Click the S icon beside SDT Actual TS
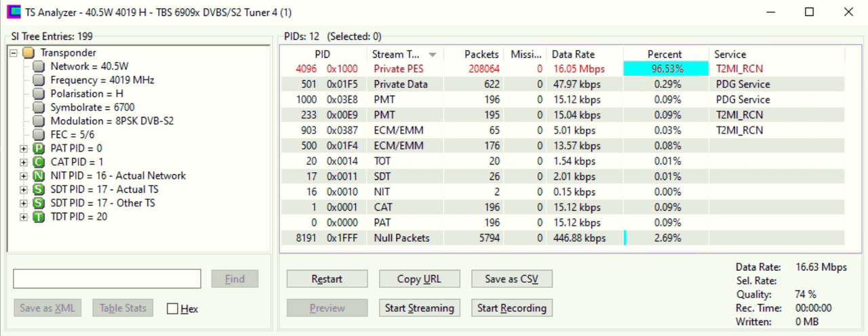The width and height of the screenshot is (868, 336). tap(38, 189)
